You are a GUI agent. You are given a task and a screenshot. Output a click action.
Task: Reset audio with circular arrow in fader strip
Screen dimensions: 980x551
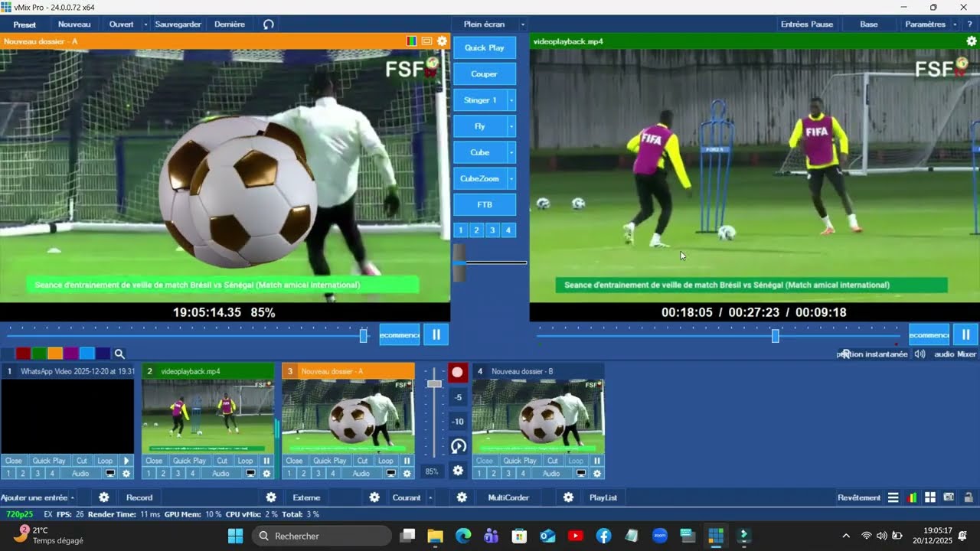[458, 446]
